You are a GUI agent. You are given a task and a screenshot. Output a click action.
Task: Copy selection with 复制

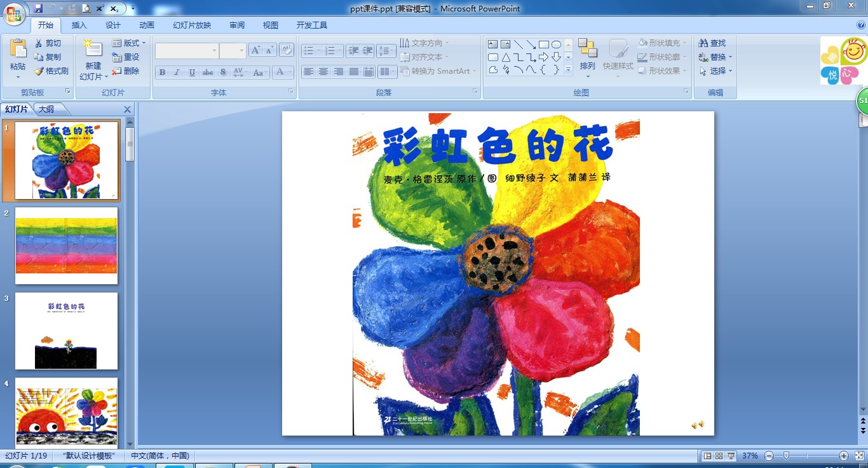pos(48,57)
